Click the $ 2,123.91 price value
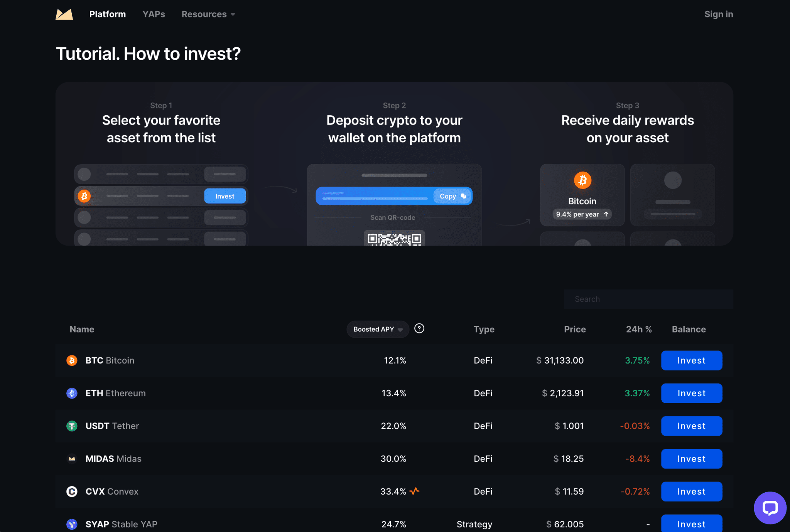The width and height of the screenshot is (790, 532). click(563, 393)
